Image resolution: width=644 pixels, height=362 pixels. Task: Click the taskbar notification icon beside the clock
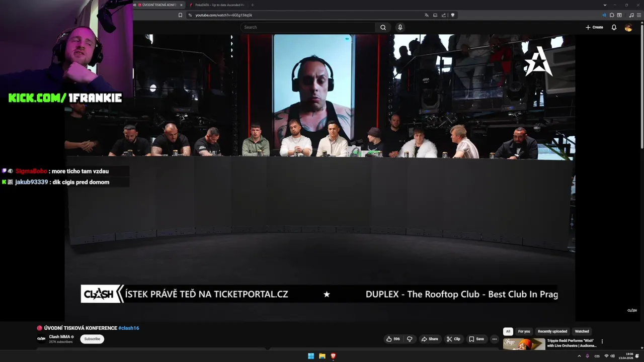pos(637,356)
